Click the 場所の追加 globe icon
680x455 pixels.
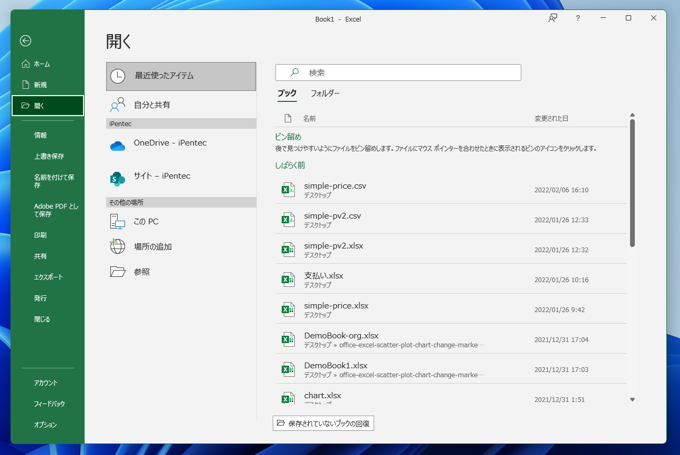118,247
